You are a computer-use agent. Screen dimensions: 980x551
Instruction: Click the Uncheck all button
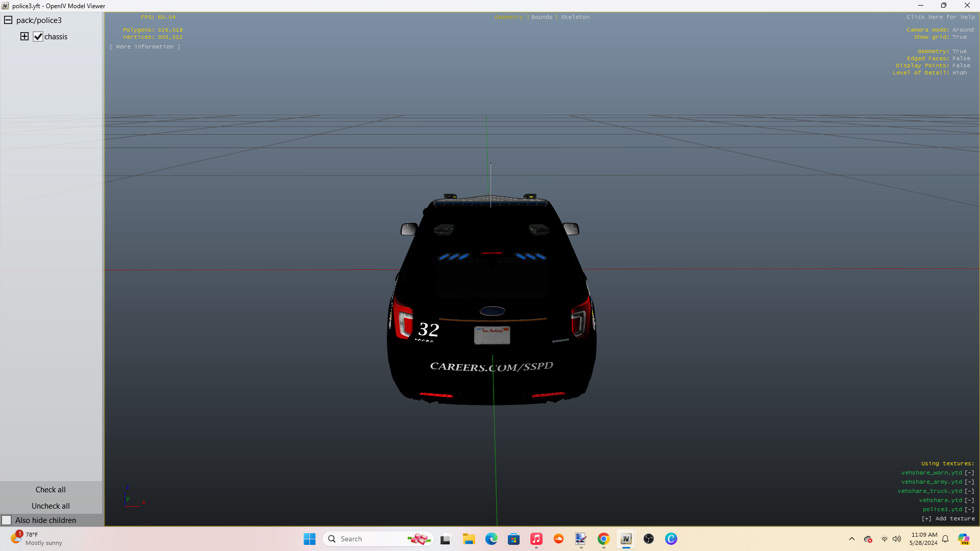click(x=51, y=506)
